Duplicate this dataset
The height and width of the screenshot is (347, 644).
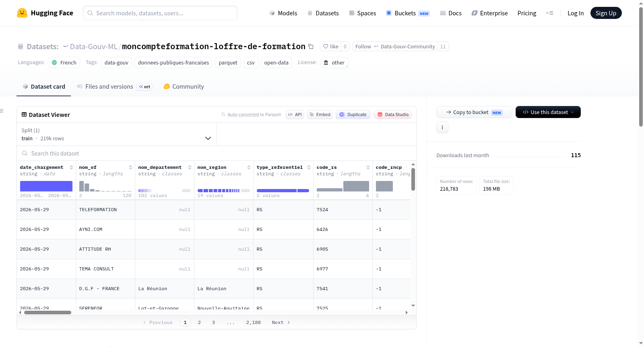(353, 114)
